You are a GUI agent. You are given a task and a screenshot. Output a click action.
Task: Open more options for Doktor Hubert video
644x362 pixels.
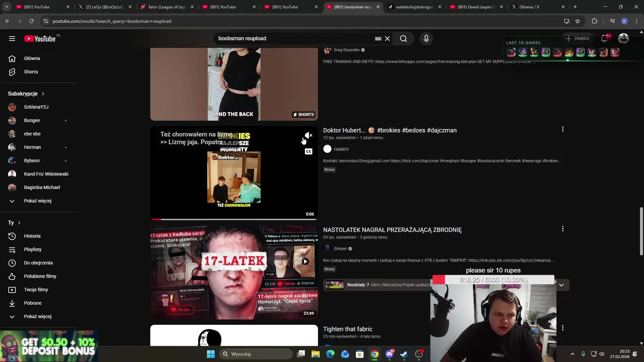pyautogui.click(x=562, y=129)
